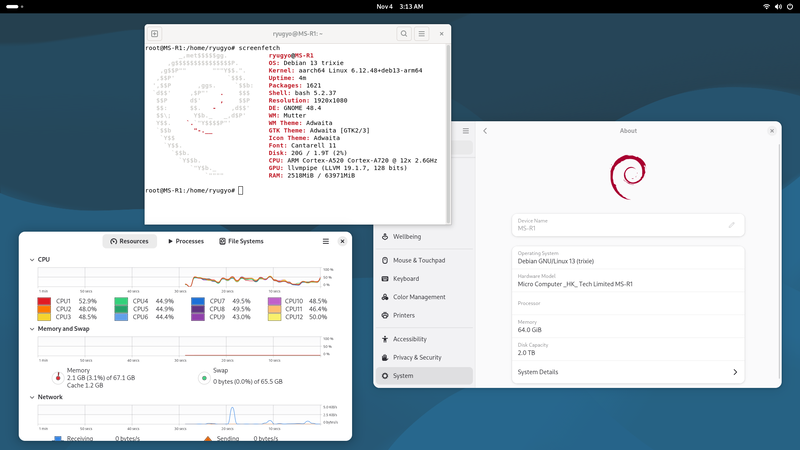Switch to the Resources tab
Image resolution: width=800 pixels, height=450 pixels.
[130, 241]
